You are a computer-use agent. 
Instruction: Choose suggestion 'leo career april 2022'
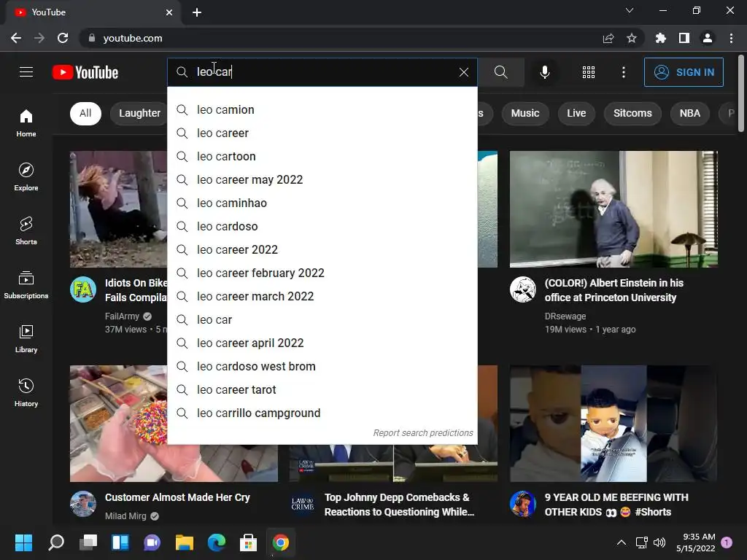click(322, 343)
